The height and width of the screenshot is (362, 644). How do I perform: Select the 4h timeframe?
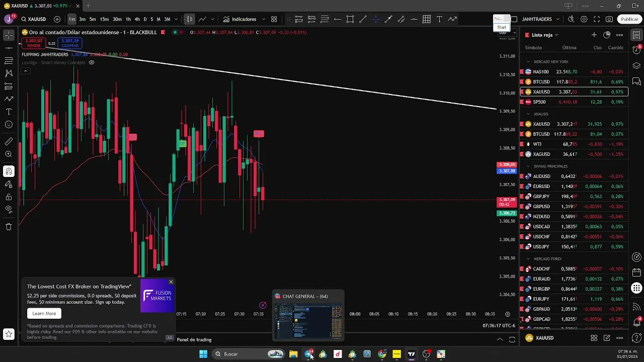click(137, 19)
